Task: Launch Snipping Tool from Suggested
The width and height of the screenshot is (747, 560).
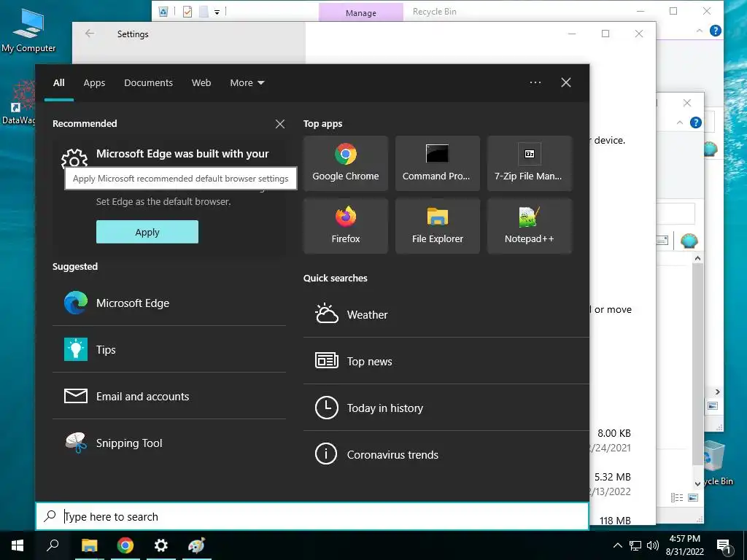Action: (x=169, y=443)
